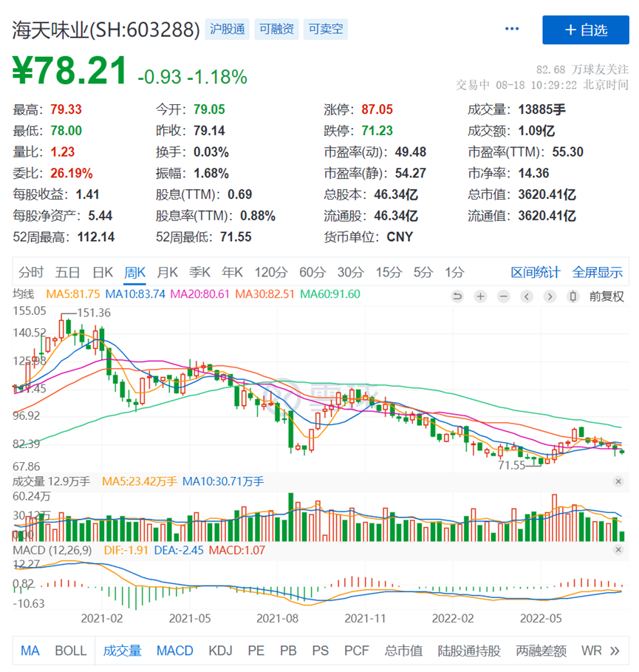
Task: Open 全屏显示 fullscreen view
Action: click(598, 272)
